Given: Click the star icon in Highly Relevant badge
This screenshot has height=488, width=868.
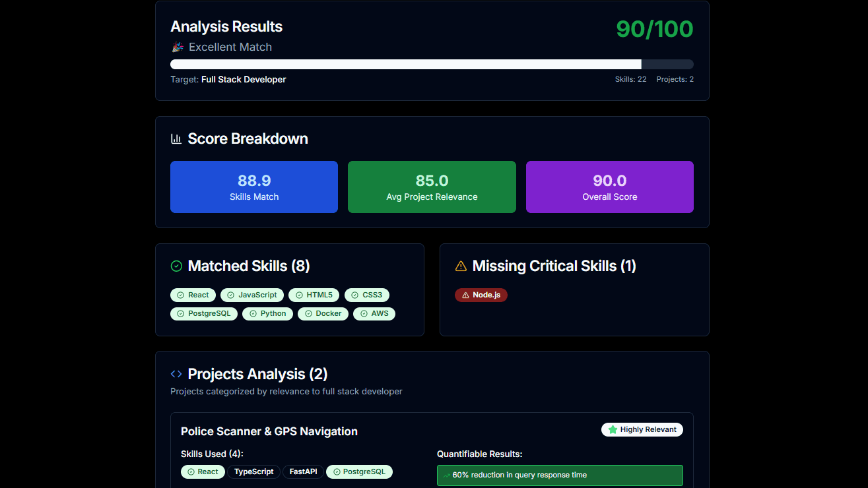Looking at the screenshot, I should coord(613,429).
